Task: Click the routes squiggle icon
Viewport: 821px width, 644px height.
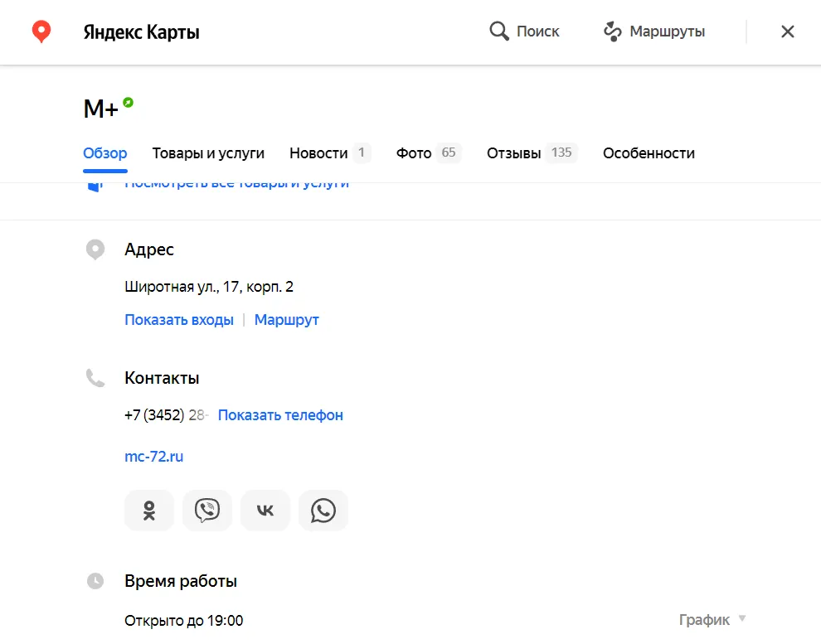Action: coord(612,31)
